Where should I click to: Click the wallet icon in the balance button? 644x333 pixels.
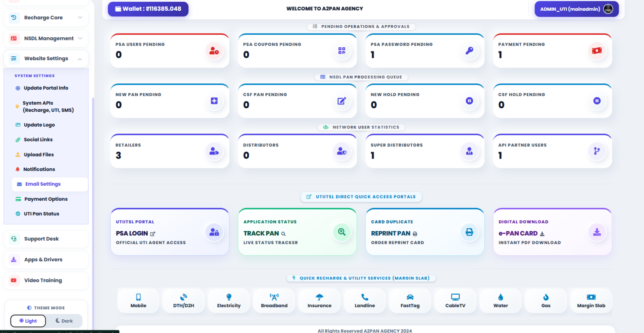click(x=118, y=9)
